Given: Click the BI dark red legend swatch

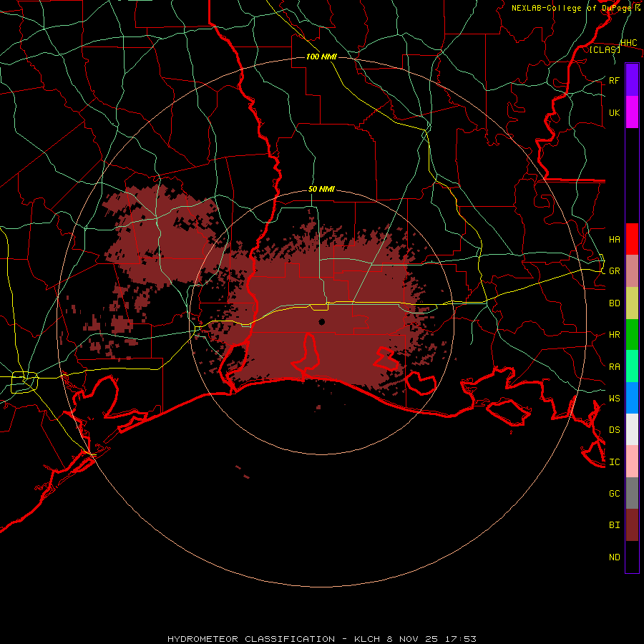Looking at the screenshot, I should (x=632, y=525).
